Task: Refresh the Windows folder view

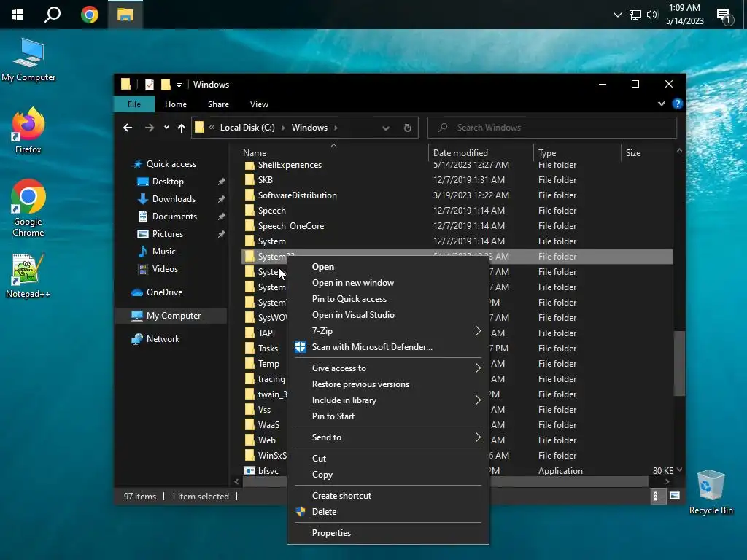Action: coord(407,128)
